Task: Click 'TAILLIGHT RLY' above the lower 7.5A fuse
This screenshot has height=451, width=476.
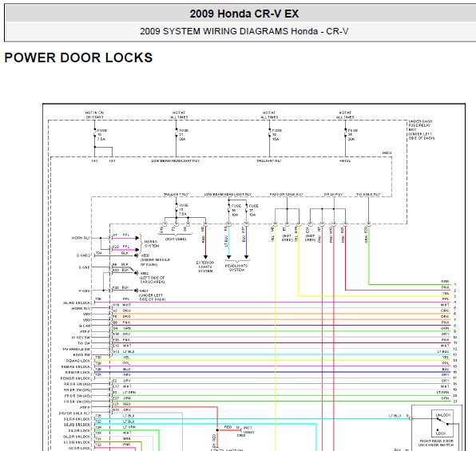Action: [176, 194]
